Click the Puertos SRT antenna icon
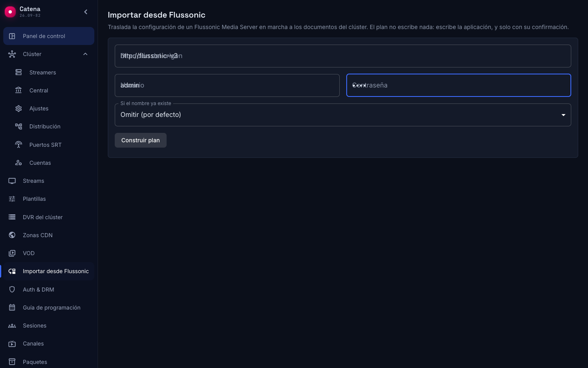588x368 pixels. coord(19,145)
